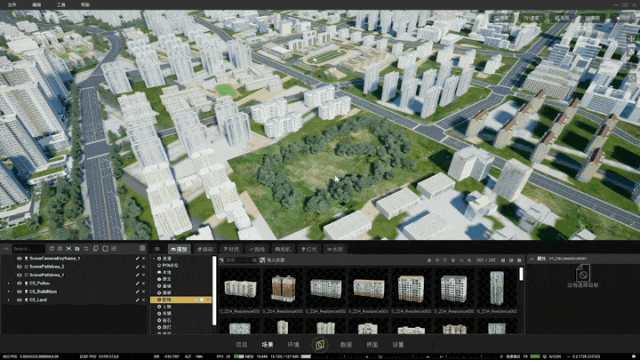Click the asset thumbnails vertical scrollbar
Image resolution: width=640 pixels, height=360 pixels.
[x=521, y=274]
